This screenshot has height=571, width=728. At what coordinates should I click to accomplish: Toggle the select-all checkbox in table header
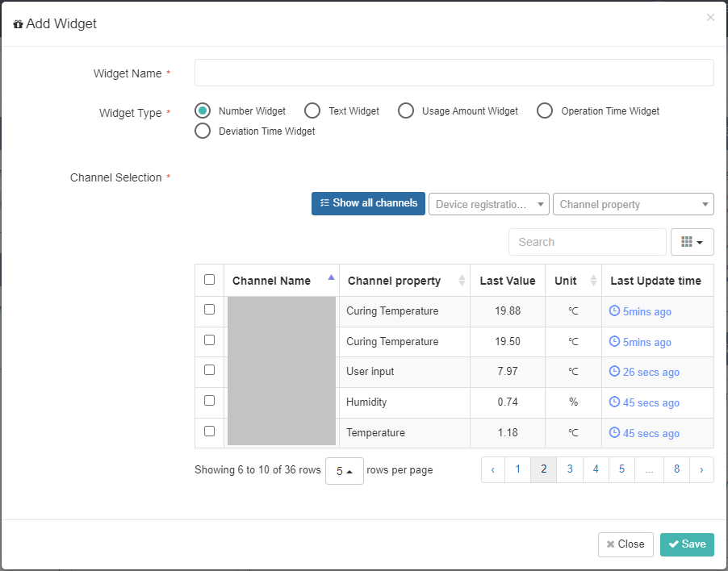tap(209, 279)
